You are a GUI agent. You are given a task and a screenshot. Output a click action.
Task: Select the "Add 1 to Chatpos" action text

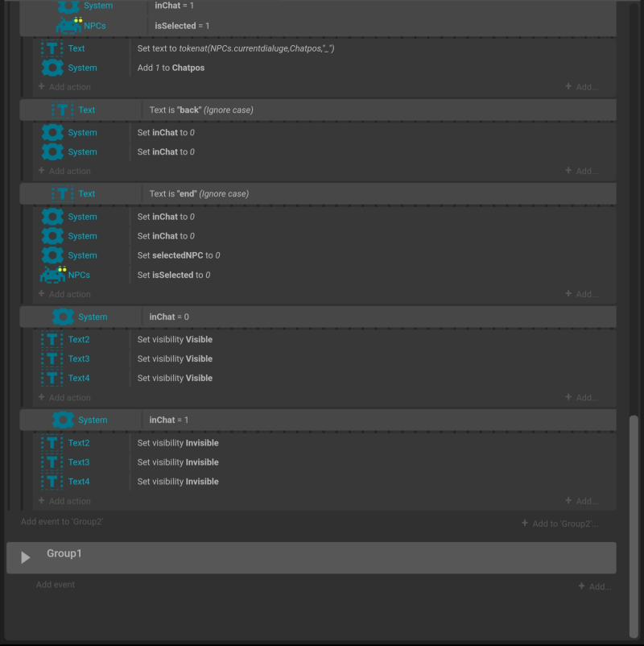(171, 68)
